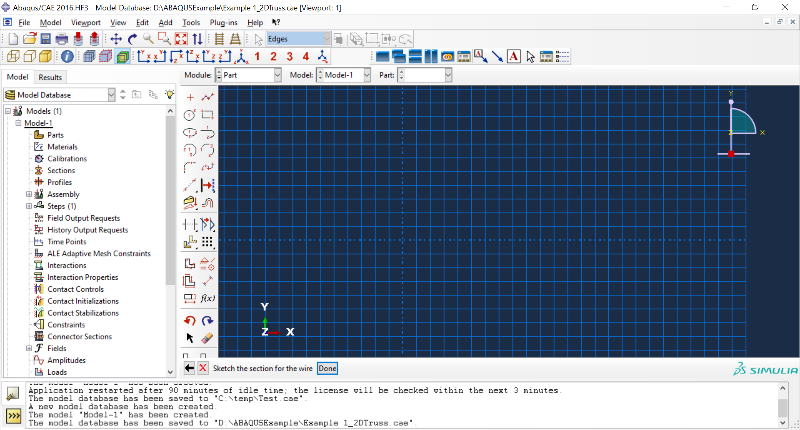Apply the numbered view 1 icon
This screenshot has height=430, width=800.
tap(257, 57)
